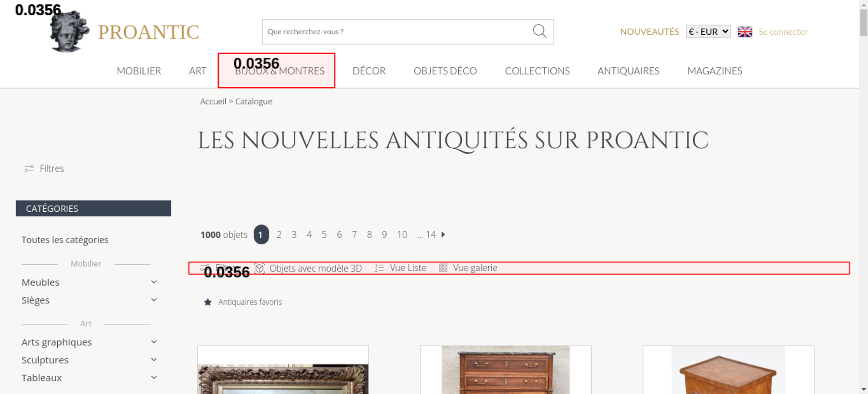Click Objets avec modèle 3D filter
Screen dimensions: 868x394
[x=316, y=268]
